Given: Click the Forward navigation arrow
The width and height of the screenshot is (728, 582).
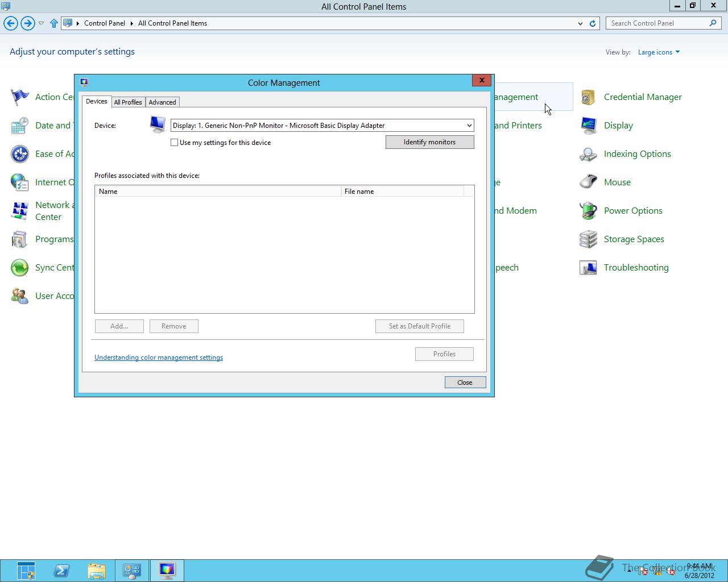Looking at the screenshot, I should pos(27,23).
